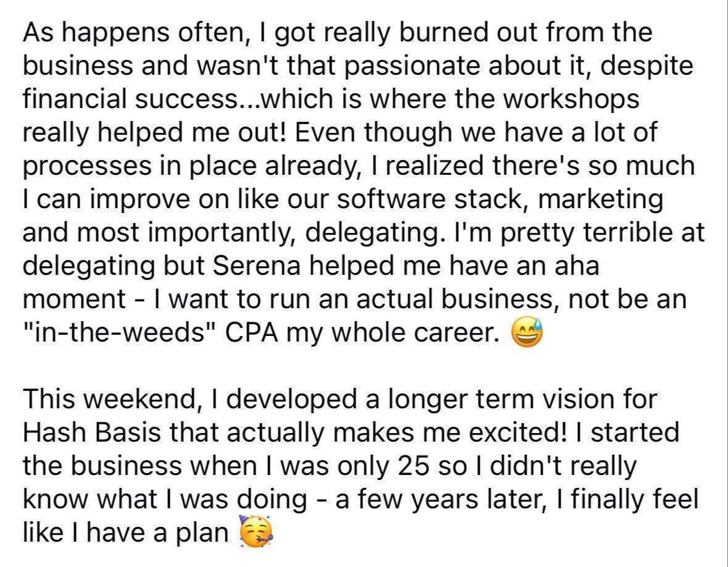This screenshot has height=567, width=728.
Task: Click the grinning sweat emoji after career
Action: (x=527, y=333)
